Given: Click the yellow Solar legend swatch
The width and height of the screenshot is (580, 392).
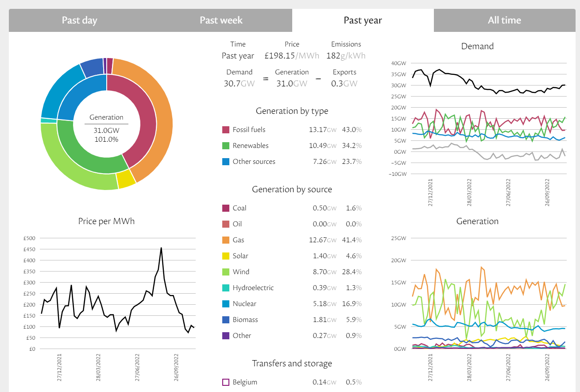Looking at the screenshot, I should pyautogui.click(x=226, y=256).
